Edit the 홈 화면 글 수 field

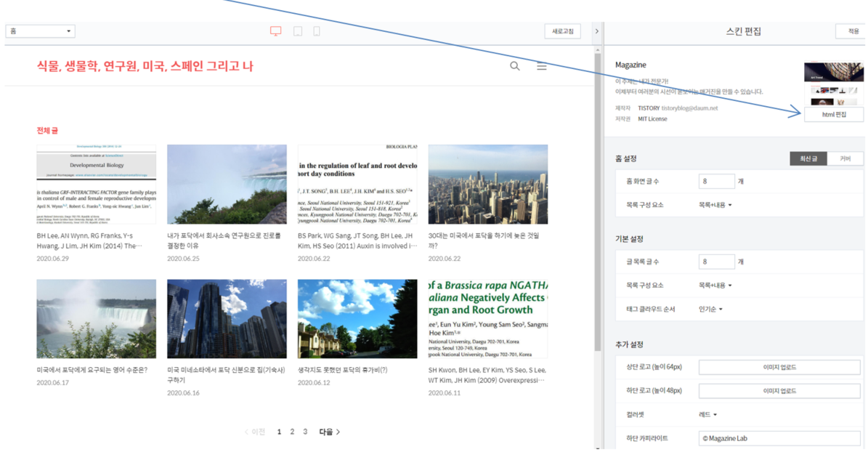716,181
